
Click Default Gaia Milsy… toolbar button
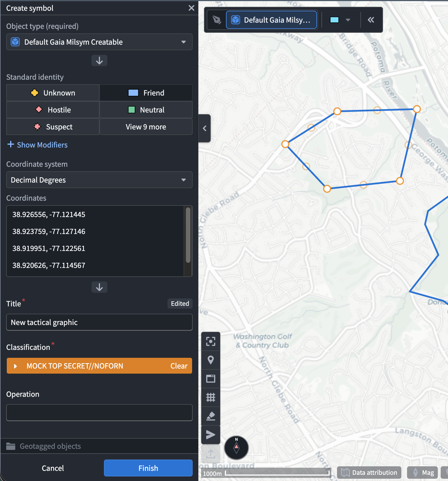pyautogui.click(x=271, y=20)
